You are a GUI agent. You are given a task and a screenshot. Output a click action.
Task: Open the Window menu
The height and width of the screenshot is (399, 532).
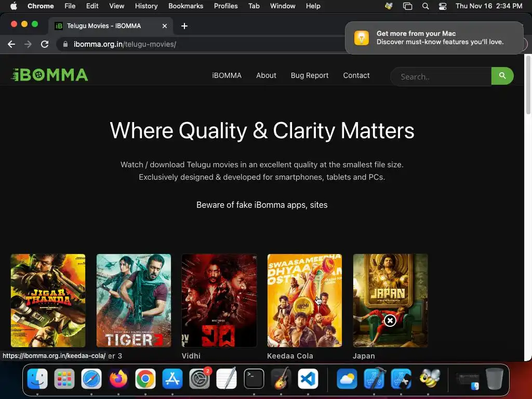tap(283, 6)
